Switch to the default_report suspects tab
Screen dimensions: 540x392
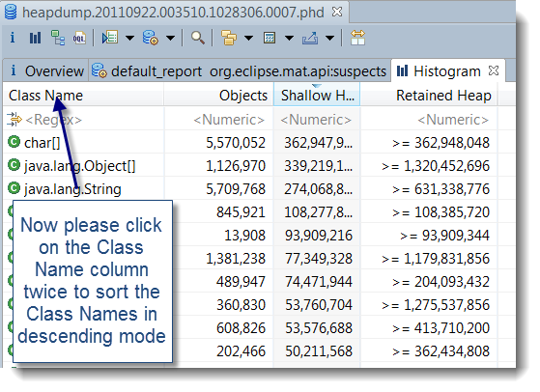239,71
